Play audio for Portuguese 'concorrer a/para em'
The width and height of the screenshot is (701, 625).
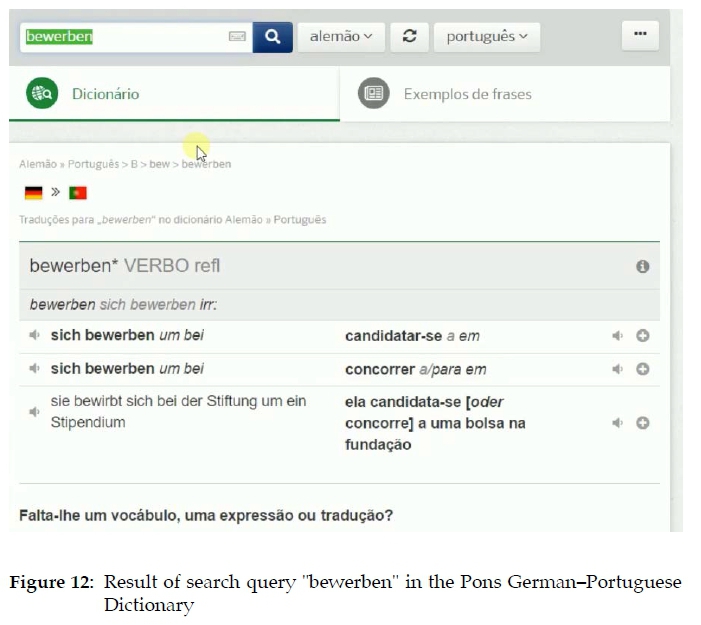(x=618, y=369)
